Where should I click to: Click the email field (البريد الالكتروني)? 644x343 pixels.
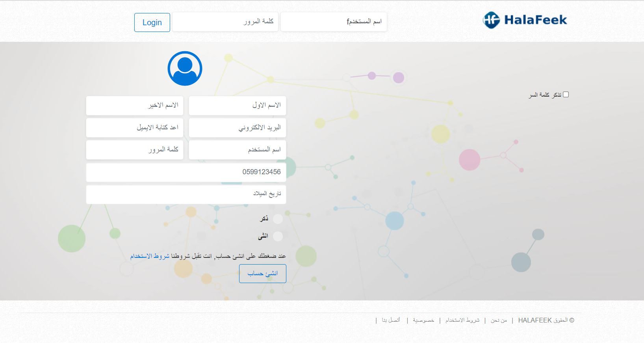pyautogui.click(x=237, y=128)
